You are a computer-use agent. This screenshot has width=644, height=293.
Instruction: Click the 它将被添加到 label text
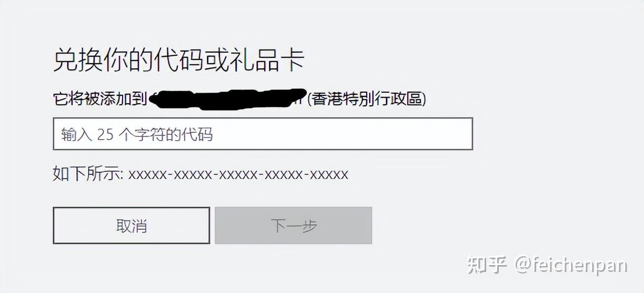pyautogui.click(x=100, y=99)
